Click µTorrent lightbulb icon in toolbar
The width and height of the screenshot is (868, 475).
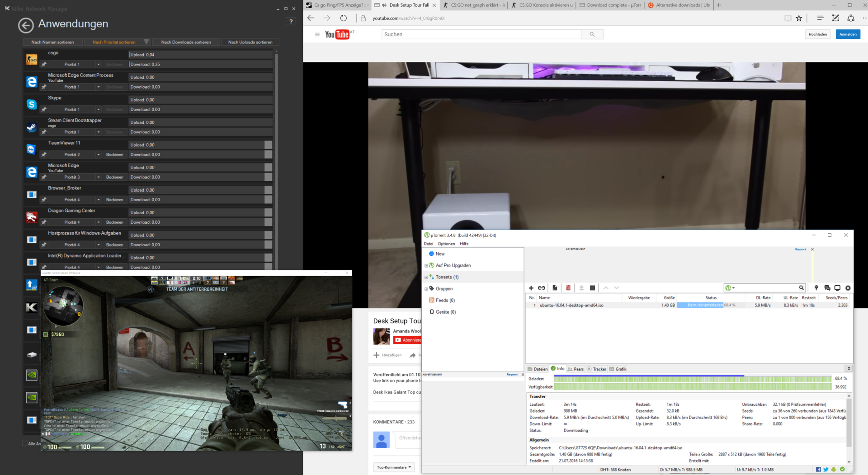click(816, 288)
